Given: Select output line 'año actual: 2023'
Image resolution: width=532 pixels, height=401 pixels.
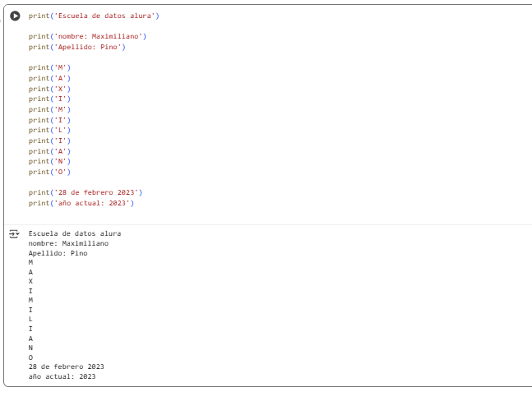Looking at the screenshot, I should (x=62, y=376).
